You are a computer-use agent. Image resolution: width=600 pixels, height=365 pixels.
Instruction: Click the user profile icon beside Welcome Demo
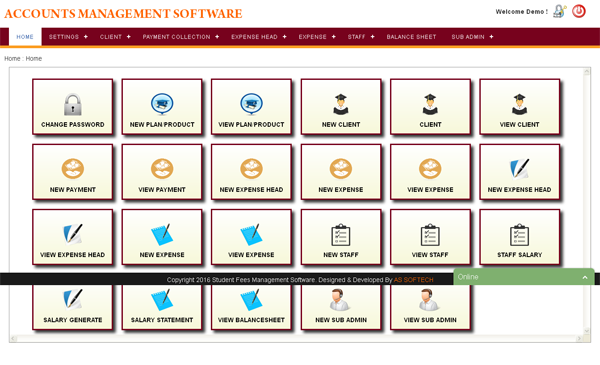click(x=560, y=11)
